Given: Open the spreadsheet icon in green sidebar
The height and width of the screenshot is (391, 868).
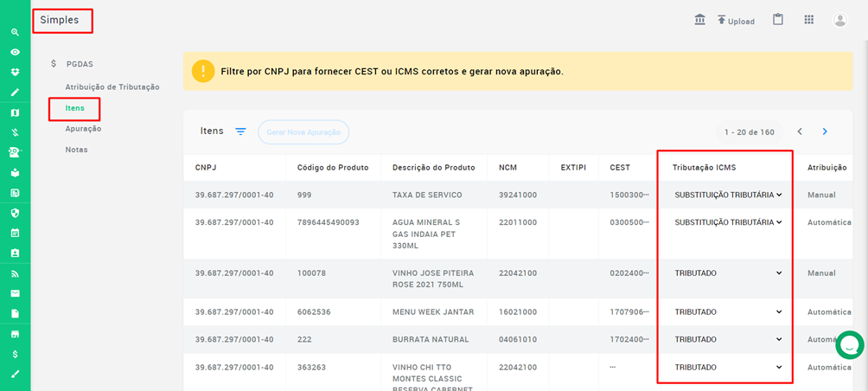Looking at the screenshot, I should (15, 193).
